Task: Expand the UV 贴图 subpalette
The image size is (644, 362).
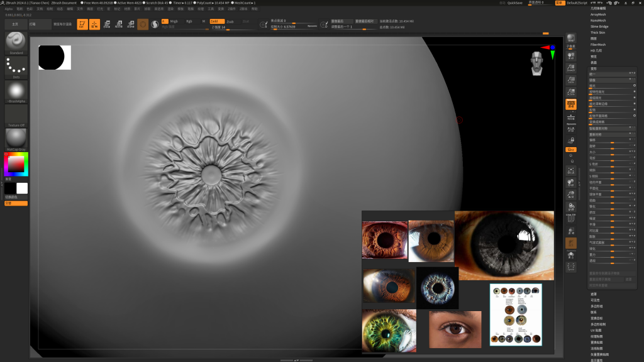Action: point(596,331)
